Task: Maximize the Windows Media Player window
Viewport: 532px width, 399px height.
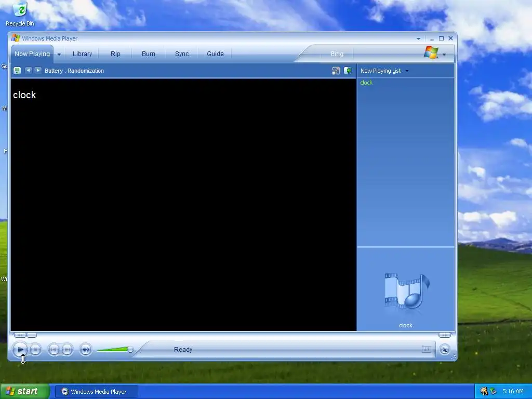Action: [x=441, y=38]
